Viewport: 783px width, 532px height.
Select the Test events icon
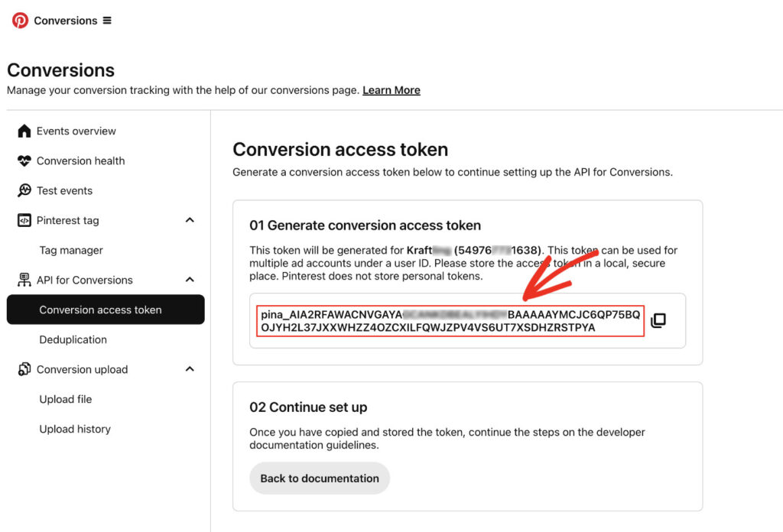pos(24,190)
